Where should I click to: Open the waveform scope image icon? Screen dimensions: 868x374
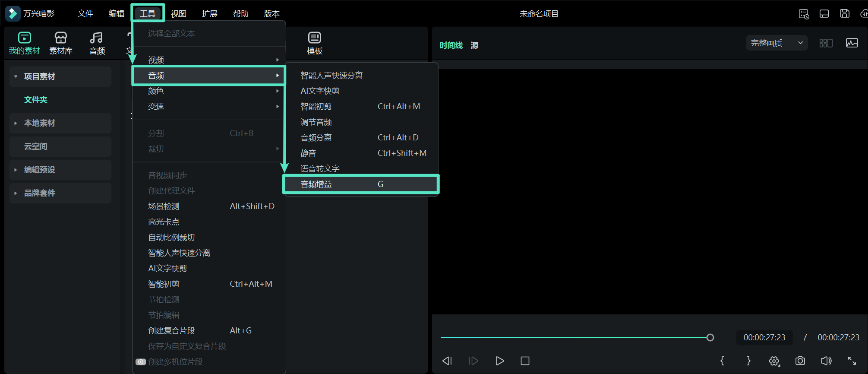click(852, 43)
